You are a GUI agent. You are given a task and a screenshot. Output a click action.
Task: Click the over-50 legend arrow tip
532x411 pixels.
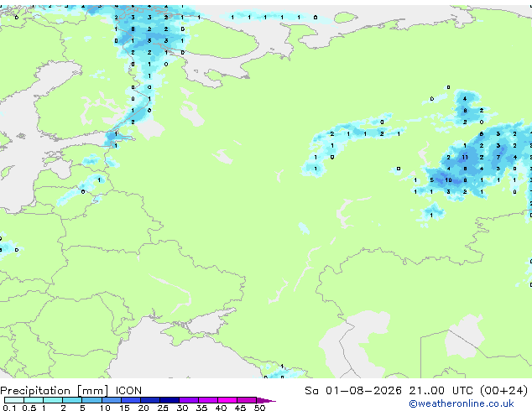point(266,400)
